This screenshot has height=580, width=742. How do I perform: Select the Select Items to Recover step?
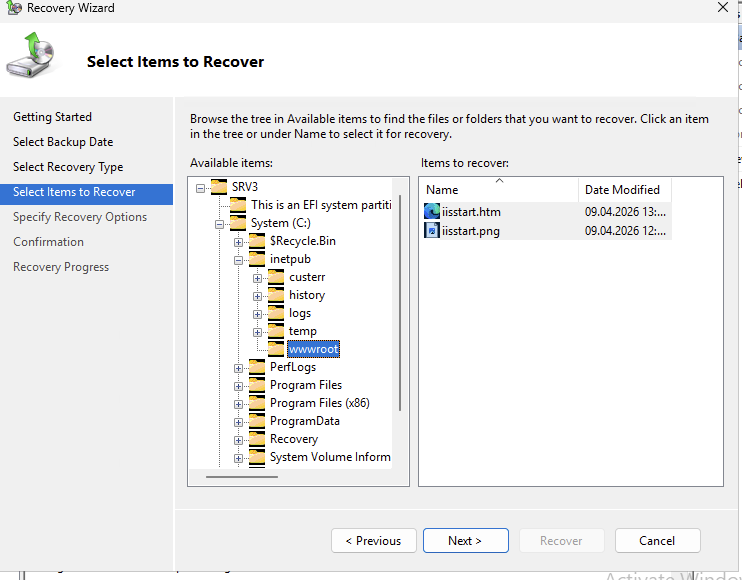(x=86, y=194)
